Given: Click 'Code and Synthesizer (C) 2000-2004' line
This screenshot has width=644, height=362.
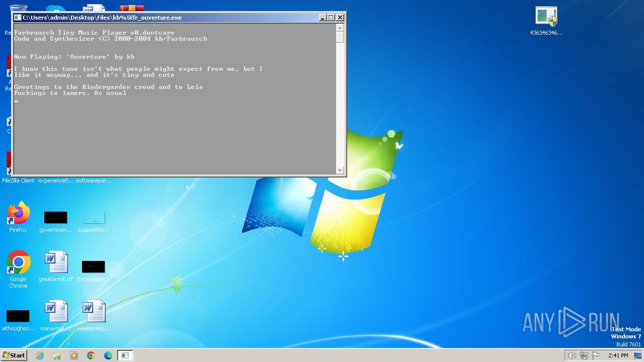Looking at the screenshot, I should coord(110,39).
